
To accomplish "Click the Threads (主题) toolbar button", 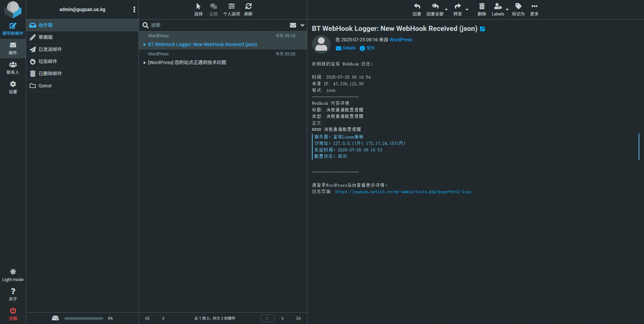I will tap(213, 9).
